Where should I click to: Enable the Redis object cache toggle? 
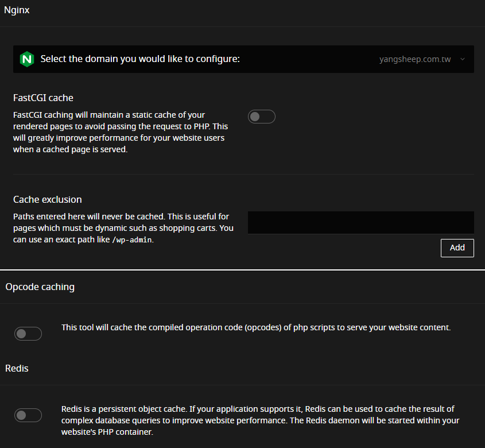pyautogui.click(x=29, y=415)
